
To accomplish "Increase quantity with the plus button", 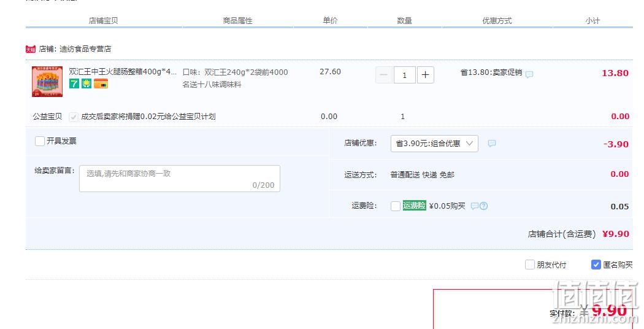I will click(x=426, y=75).
